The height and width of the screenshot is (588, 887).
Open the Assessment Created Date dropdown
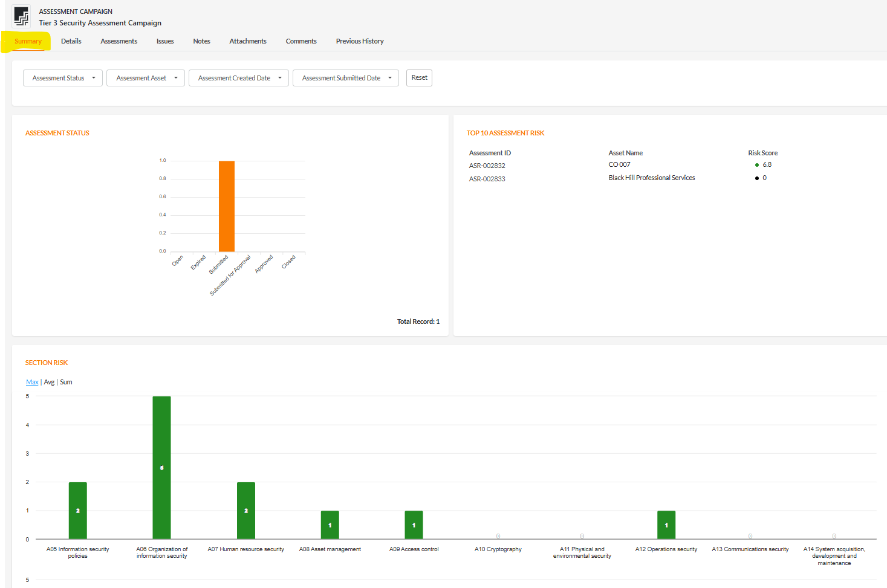click(239, 78)
